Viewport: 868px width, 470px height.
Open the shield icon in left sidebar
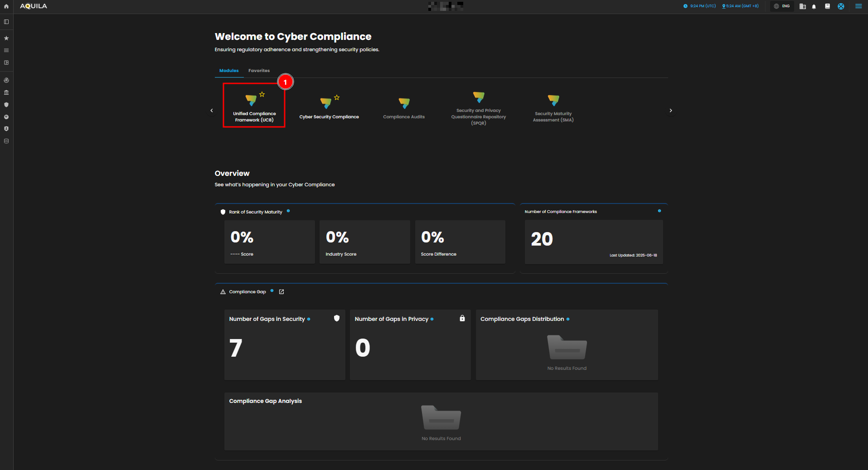click(x=6, y=105)
